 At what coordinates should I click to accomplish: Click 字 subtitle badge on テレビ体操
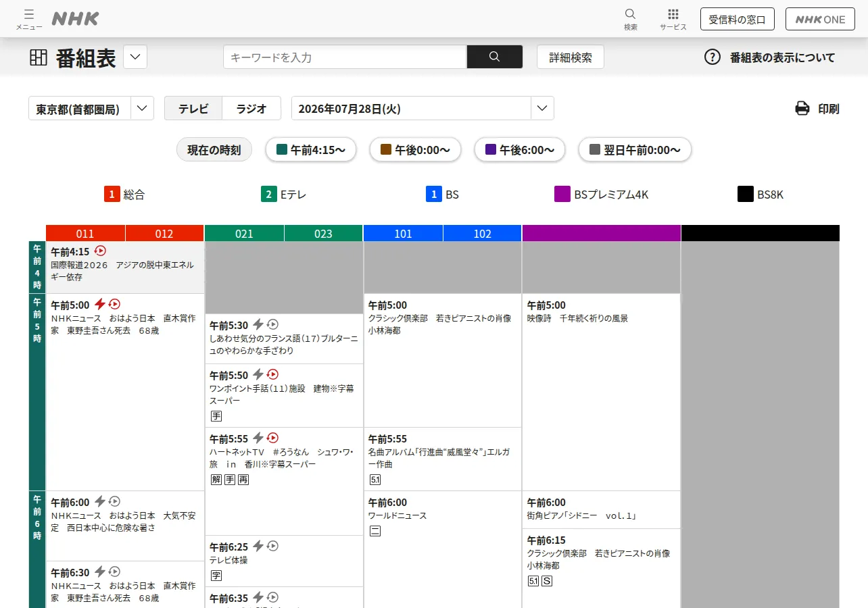pyautogui.click(x=216, y=576)
